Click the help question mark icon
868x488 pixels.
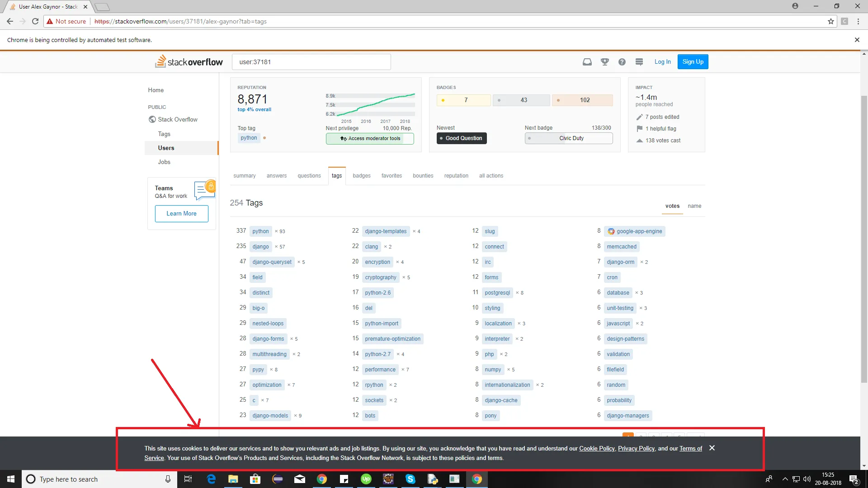pyautogui.click(x=622, y=62)
